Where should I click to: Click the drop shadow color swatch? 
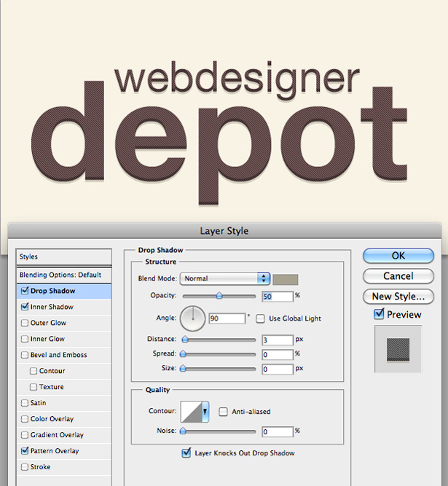pos(286,279)
